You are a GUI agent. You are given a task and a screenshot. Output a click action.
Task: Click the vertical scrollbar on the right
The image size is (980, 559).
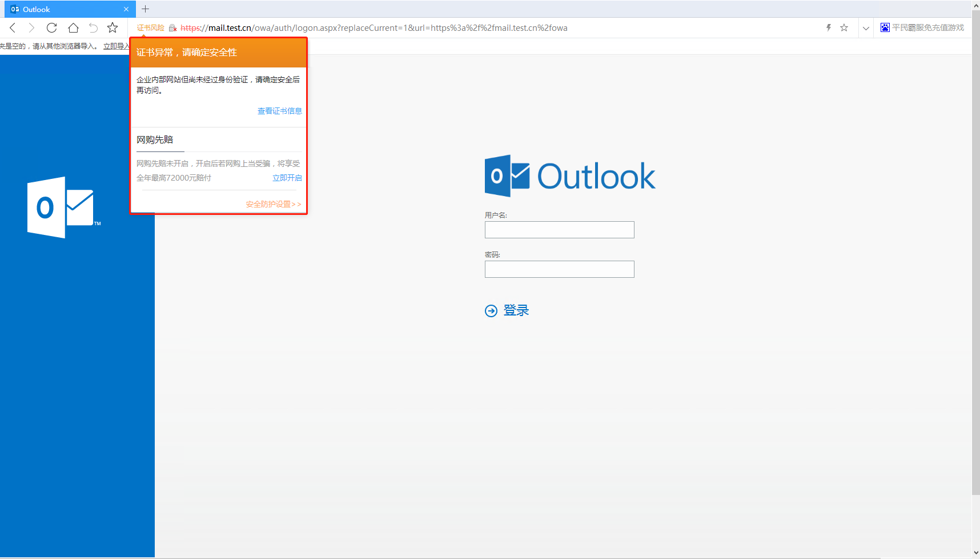point(976,251)
